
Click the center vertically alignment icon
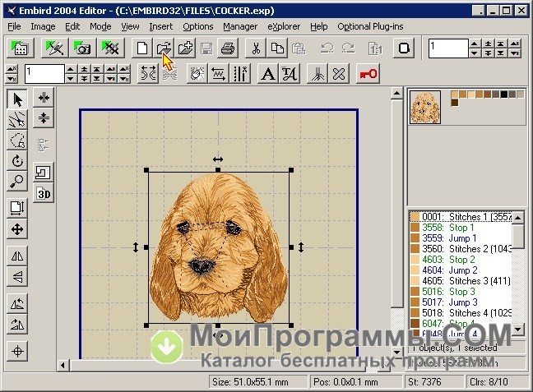[x=44, y=118]
